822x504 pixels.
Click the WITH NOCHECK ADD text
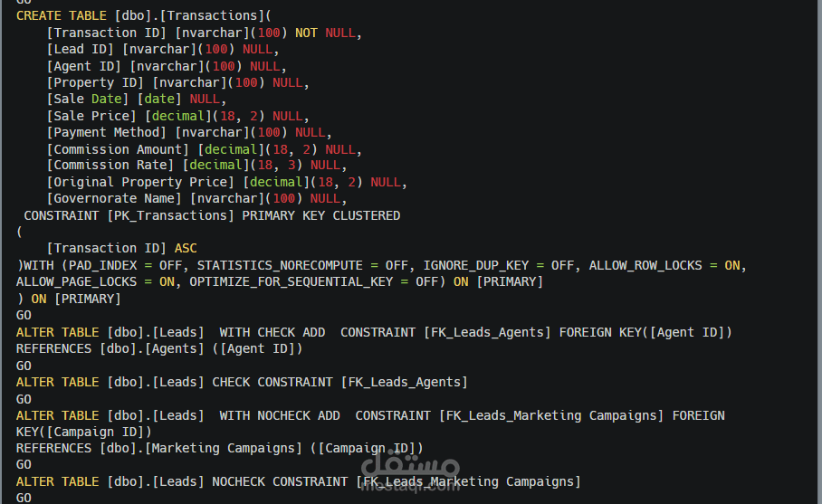pos(280,415)
